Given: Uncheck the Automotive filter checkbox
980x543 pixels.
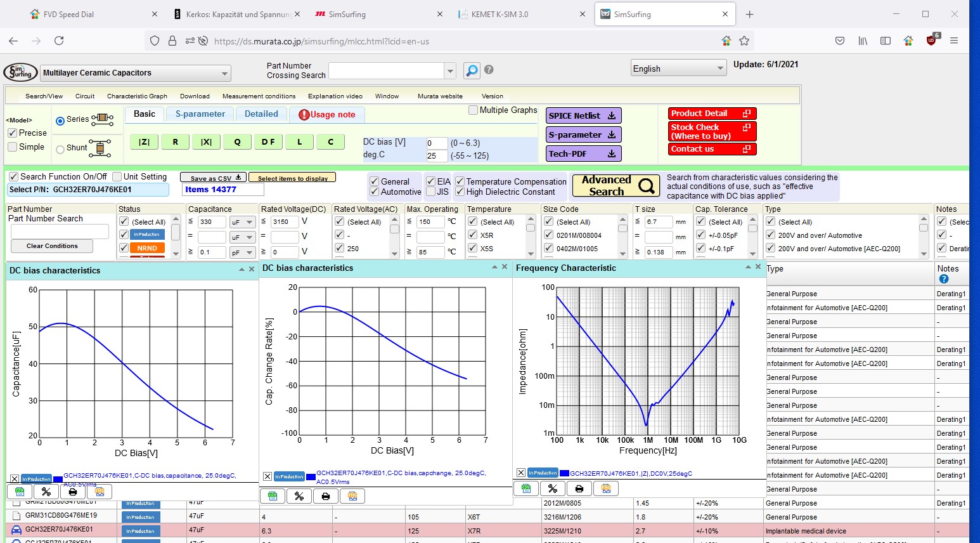Looking at the screenshot, I should click(x=374, y=192).
